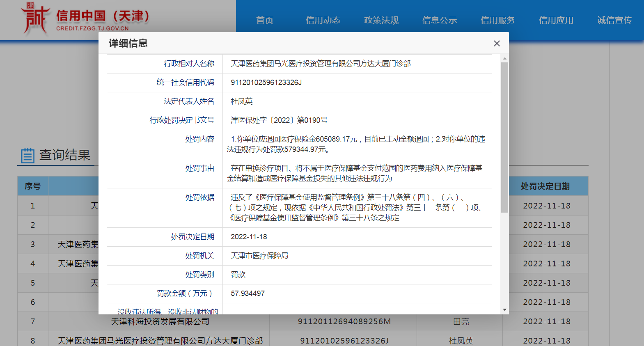Click credit code 91120112694089256M in row 7

coord(344,322)
